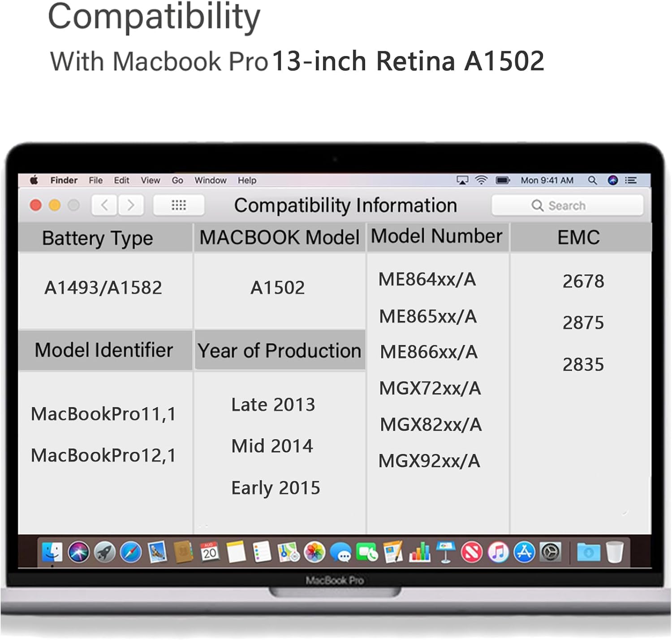Open Safari compass icon in dock

pos(131,552)
